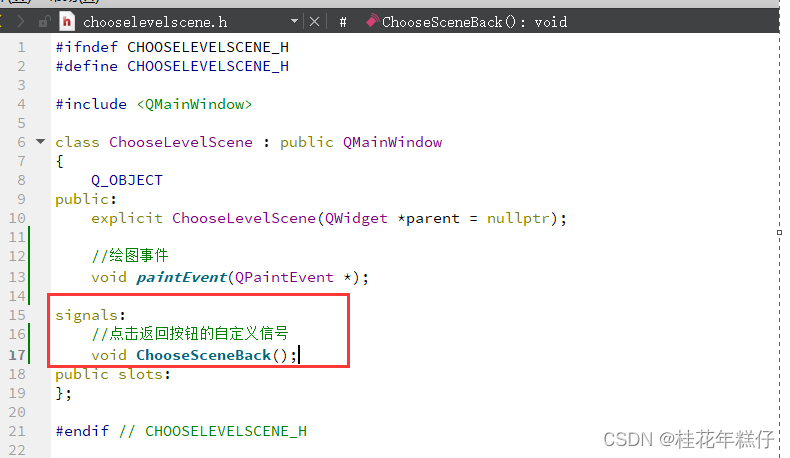Click the small editor split marker
Image resolution: width=790 pixels, height=458 pixels.
click(x=779, y=232)
